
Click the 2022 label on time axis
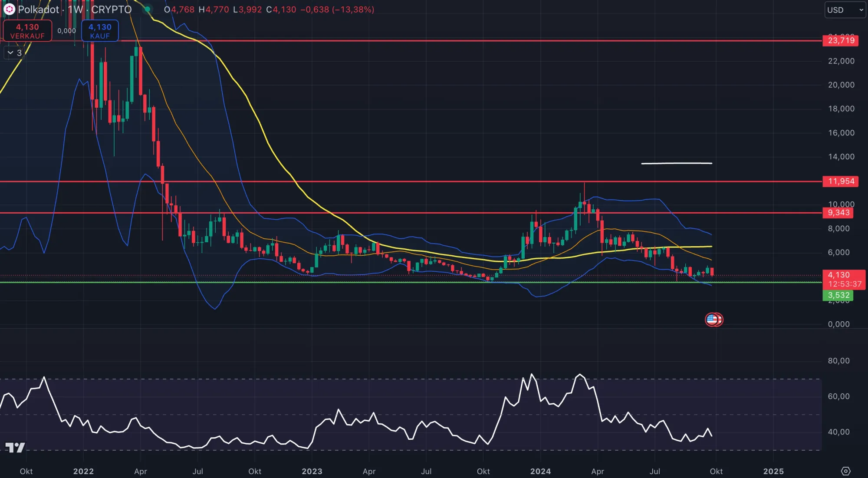[83, 471]
